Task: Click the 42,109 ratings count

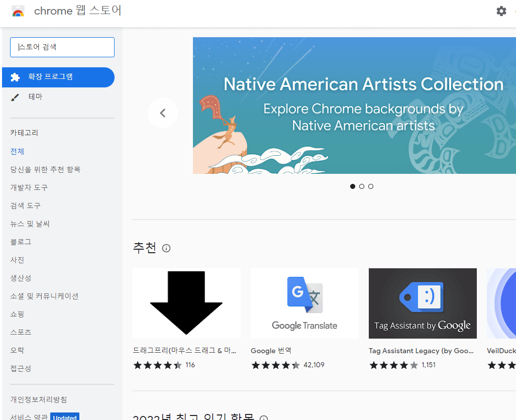Action: (314, 365)
